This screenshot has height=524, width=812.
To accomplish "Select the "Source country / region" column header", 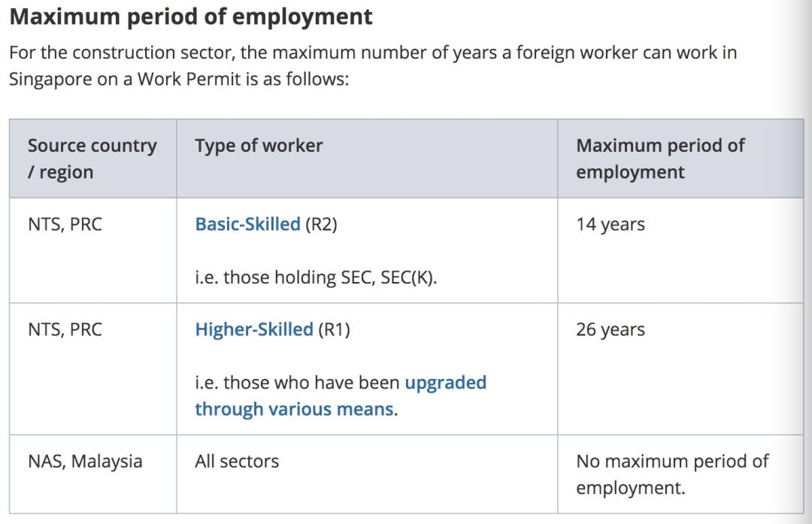I will click(92, 159).
